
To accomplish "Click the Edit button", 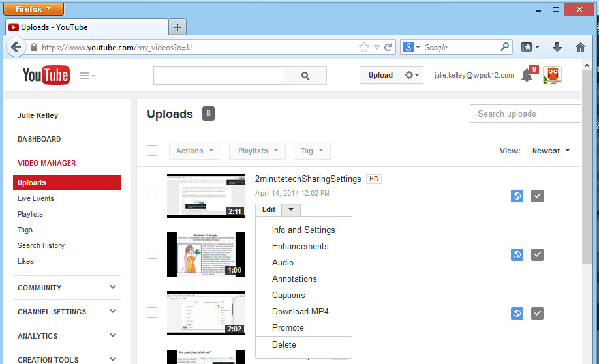I will pyautogui.click(x=269, y=209).
